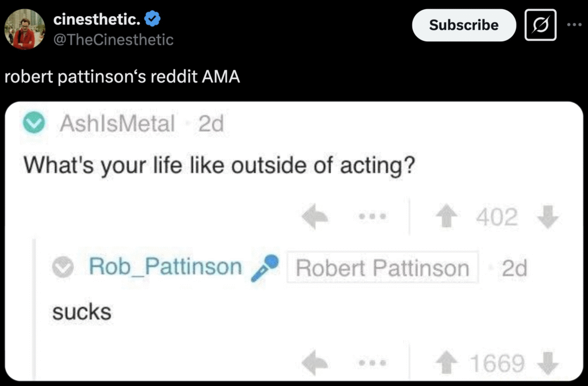Image resolution: width=588 pixels, height=386 pixels.
Task: Open the Rob_Pattinson username link
Action: pos(165,267)
